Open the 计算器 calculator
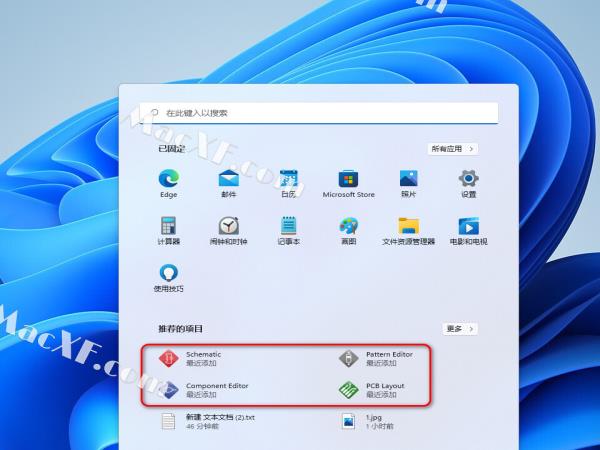This screenshot has width=600, height=450. pyautogui.click(x=169, y=231)
